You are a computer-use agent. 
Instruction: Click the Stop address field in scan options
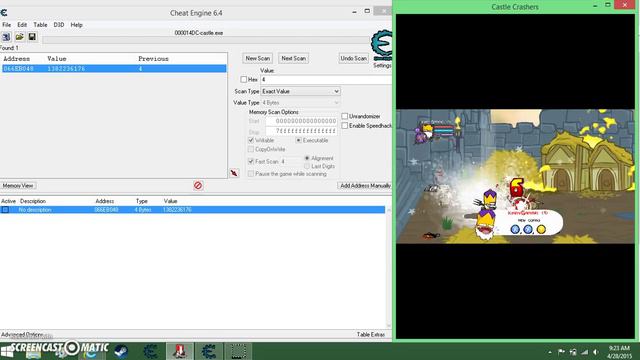[x=301, y=131]
